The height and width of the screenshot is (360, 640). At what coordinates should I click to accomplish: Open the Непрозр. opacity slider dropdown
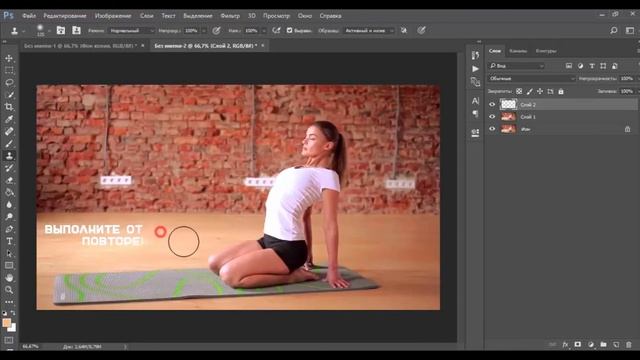(x=204, y=31)
